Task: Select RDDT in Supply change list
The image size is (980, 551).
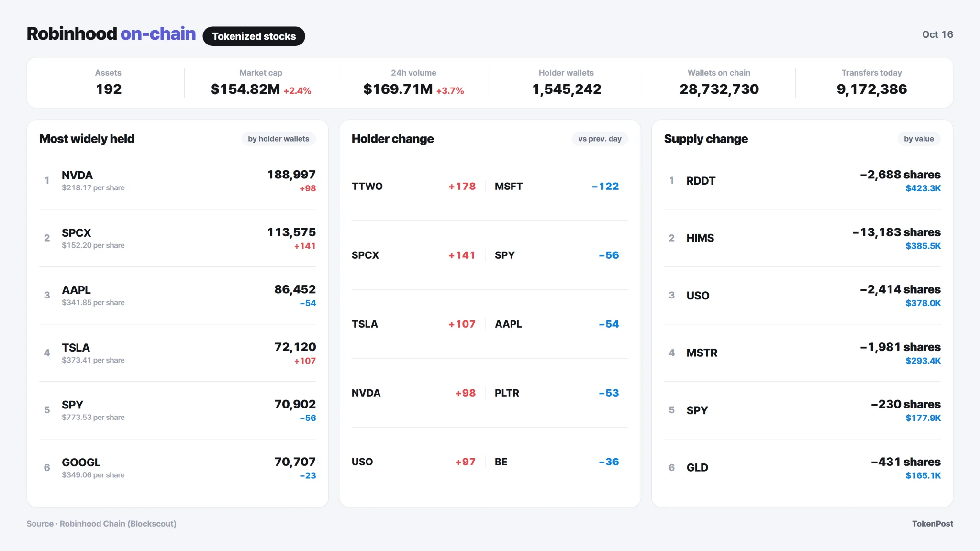Action: (x=701, y=181)
